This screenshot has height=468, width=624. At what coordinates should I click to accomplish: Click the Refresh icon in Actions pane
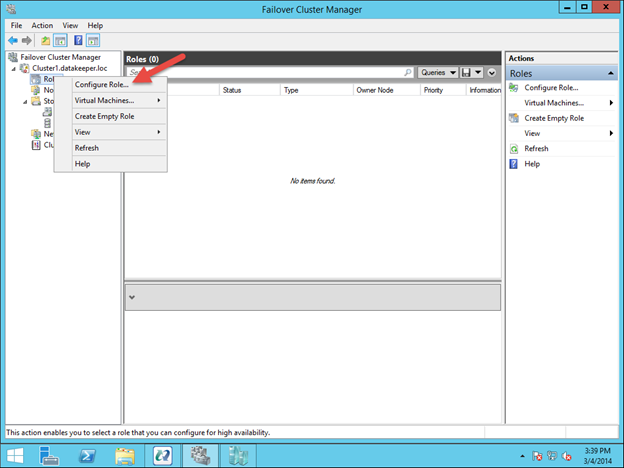pyautogui.click(x=514, y=148)
